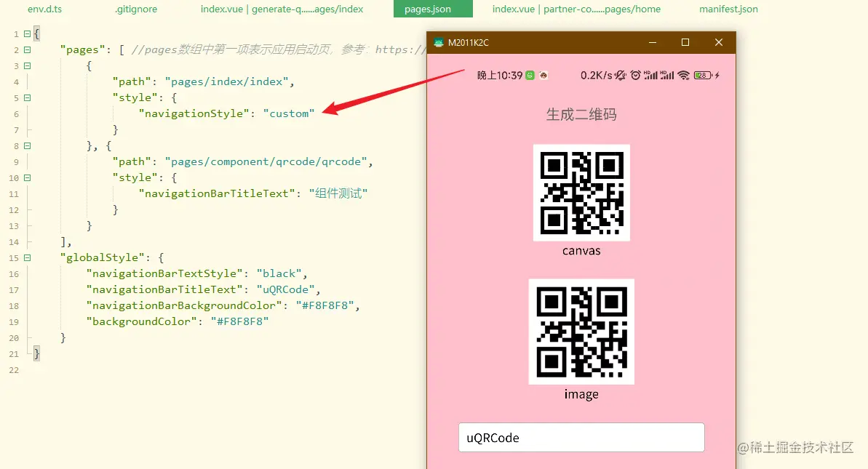Collapse the "style" fold on line 5
868x469 pixels.
click(27, 98)
